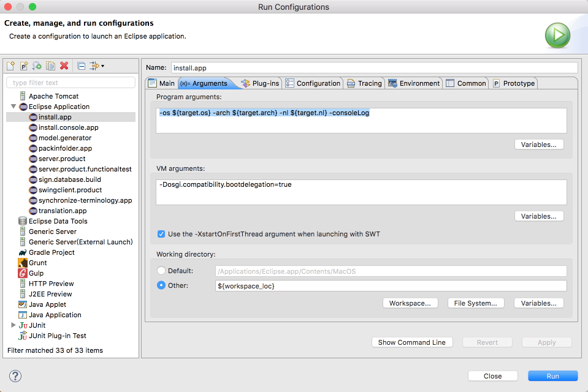
Task: Select server.product in the configuration tree
Action: point(61,159)
